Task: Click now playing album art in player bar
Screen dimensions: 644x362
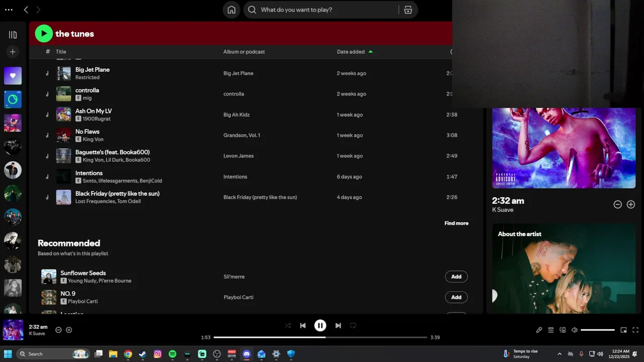Action: 13,330
